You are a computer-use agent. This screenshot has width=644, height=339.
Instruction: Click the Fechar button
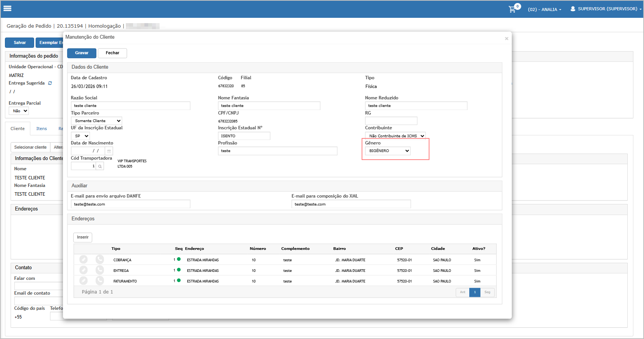112,53
